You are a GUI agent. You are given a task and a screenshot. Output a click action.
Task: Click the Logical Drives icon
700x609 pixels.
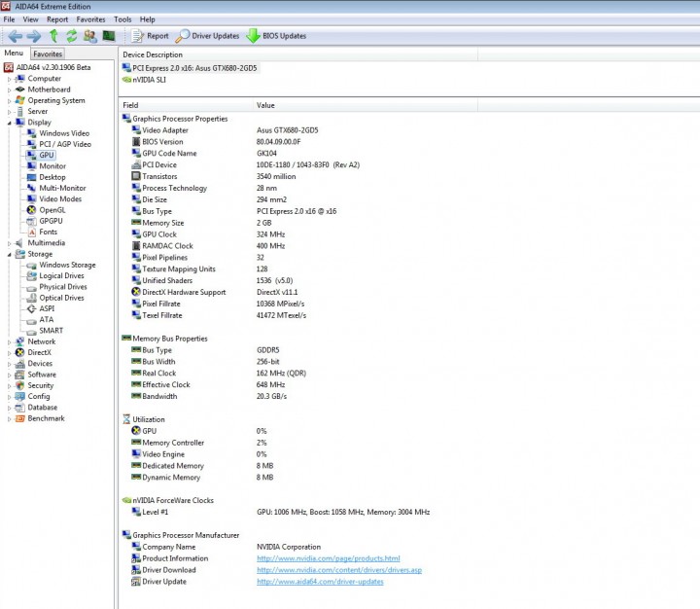tap(31, 275)
